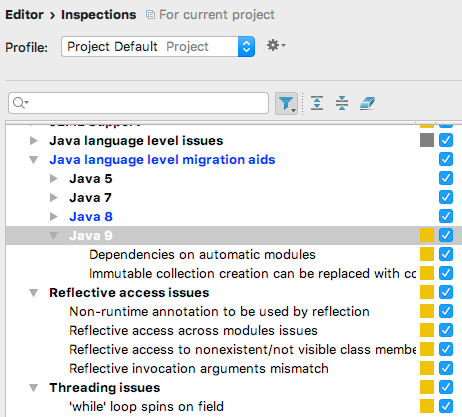Collapse all inspection tree nodes

coord(342,103)
